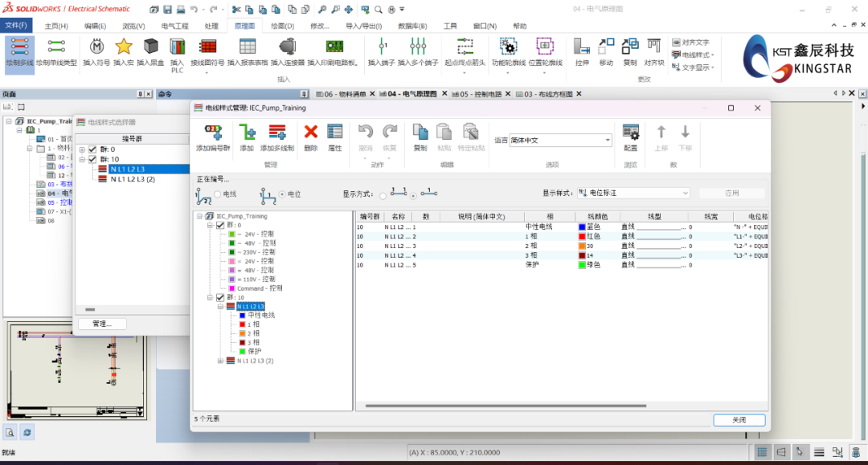868x465 pixels.
Task: Click the 插入印刷电路板 PCB icon
Action: coord(334,47)
